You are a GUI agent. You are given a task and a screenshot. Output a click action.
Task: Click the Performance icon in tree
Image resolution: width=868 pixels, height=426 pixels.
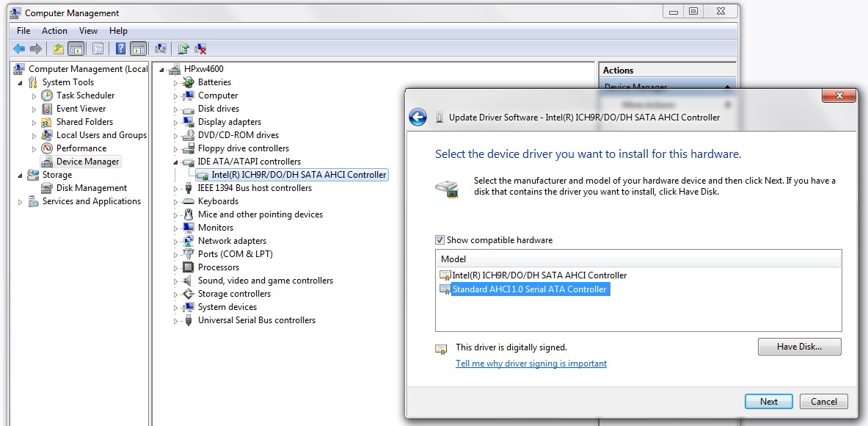47,148
